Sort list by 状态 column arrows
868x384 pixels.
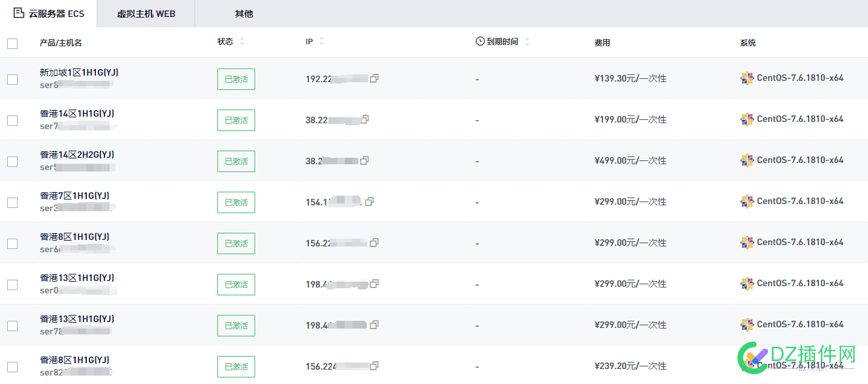coord(242,42)
